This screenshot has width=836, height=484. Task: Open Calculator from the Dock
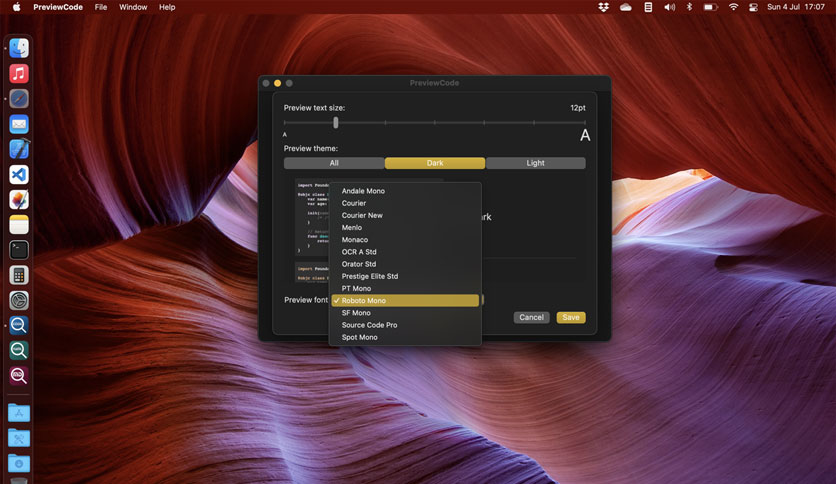[19, 276]
